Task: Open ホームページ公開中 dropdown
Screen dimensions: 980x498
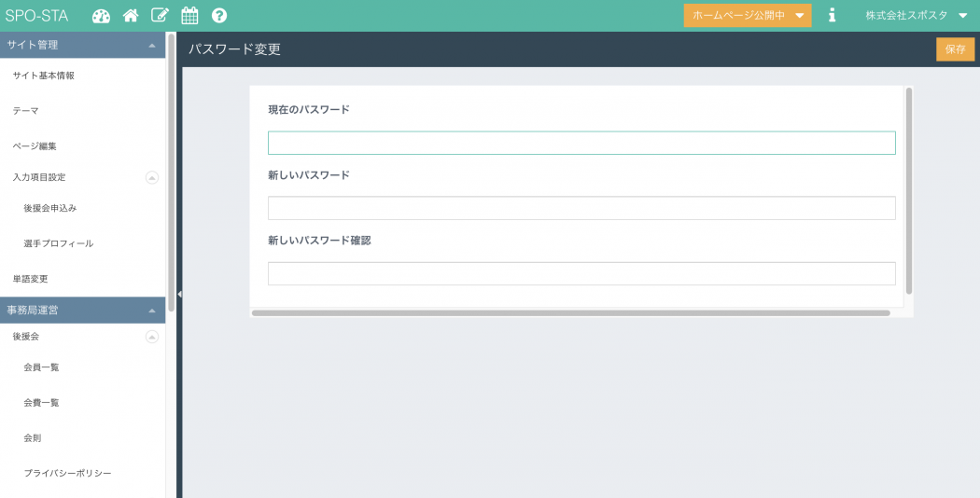Action: 748,16
